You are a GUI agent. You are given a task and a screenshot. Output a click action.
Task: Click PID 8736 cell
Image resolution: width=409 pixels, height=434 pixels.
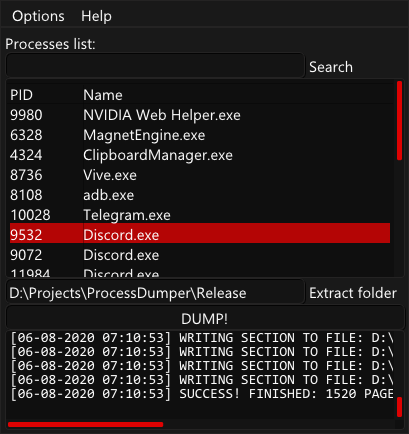pos(26,175)
